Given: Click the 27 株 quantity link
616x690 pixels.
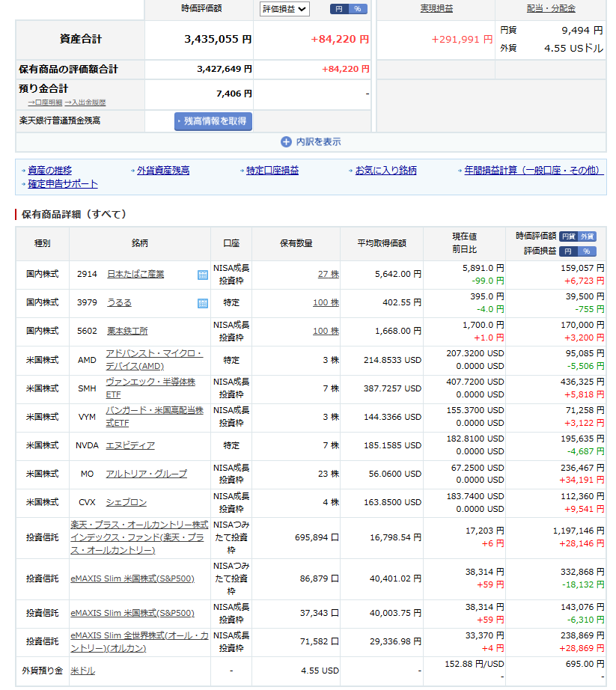Looking at the screenshot, I should [x=328, y=275].
